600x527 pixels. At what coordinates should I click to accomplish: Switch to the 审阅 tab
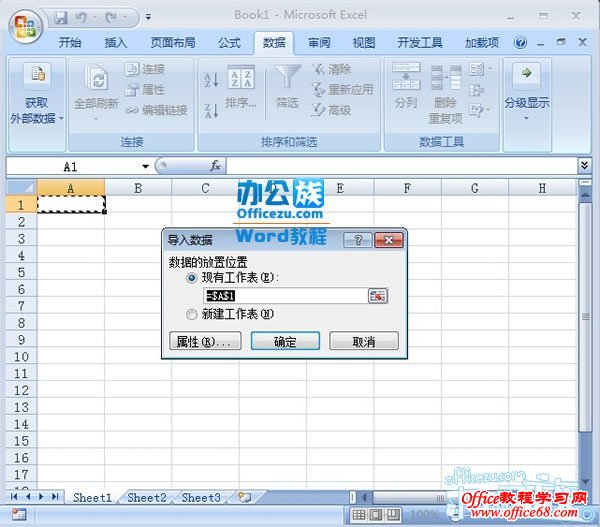(319, 42)
